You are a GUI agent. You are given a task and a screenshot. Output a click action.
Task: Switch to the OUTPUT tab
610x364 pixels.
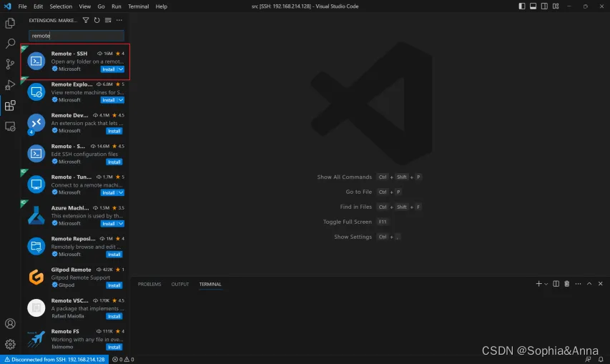point(180,285)
